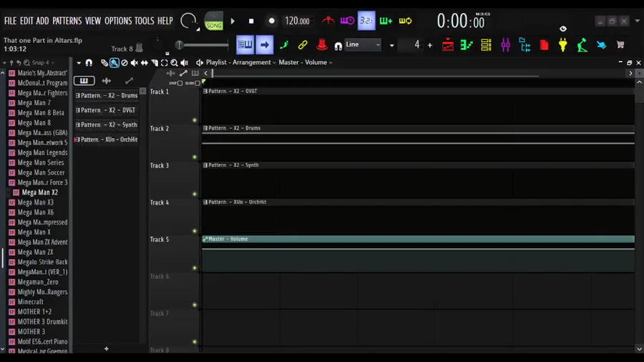Select the Zoom tool in Playlist toolbar
The image size is (644, 362).
coord(174,63)
